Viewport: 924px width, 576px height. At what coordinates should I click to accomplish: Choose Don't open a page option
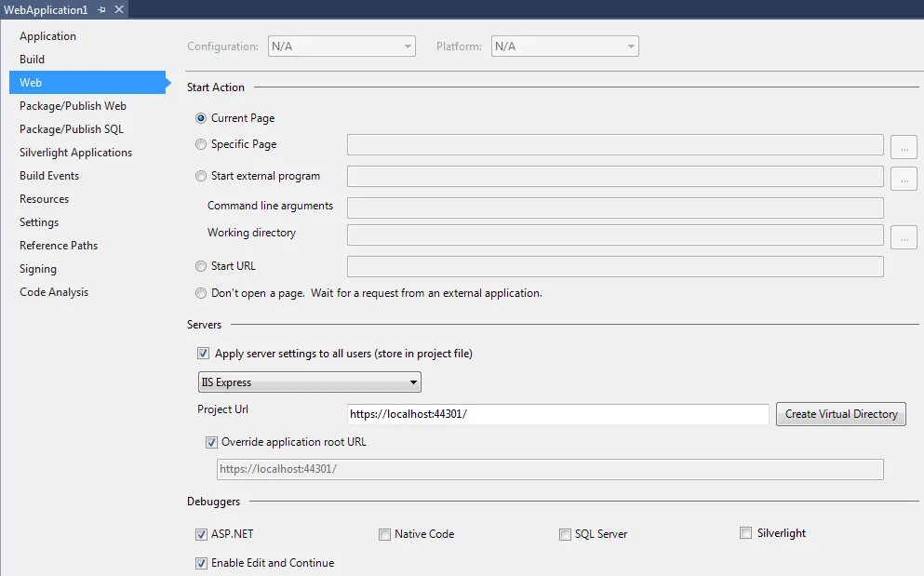[x=201, y=293]
